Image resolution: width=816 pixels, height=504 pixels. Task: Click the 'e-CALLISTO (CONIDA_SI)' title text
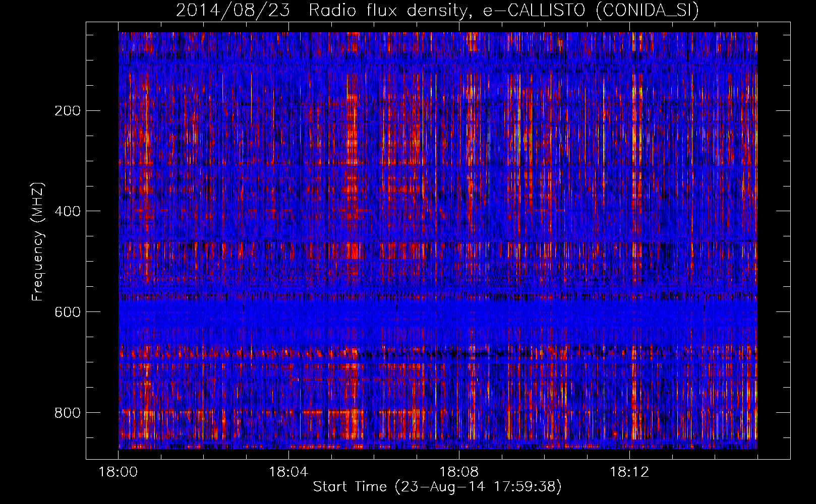[591, 10]
